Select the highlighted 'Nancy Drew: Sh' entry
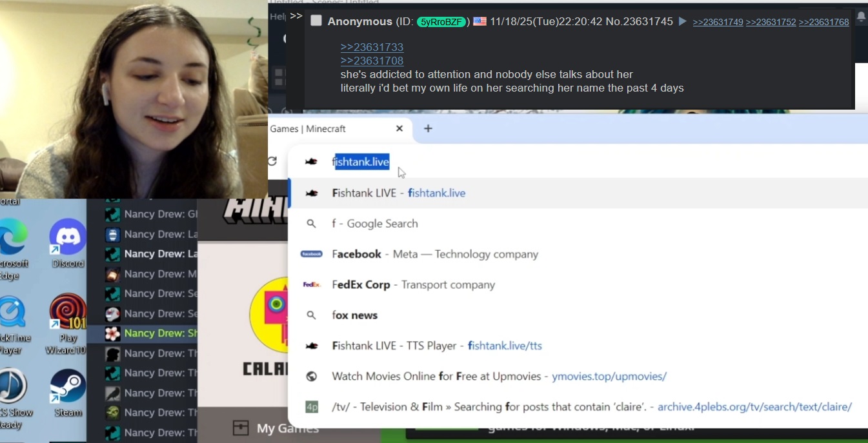Image resolution: width=868 pixels, height=443 pixels. [x=143, y=333]
